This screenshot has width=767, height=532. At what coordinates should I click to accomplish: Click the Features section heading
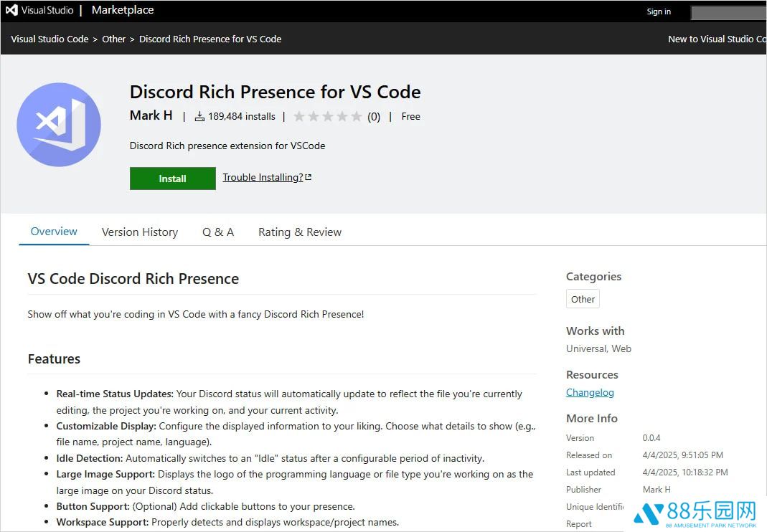[x=54, y=359]
